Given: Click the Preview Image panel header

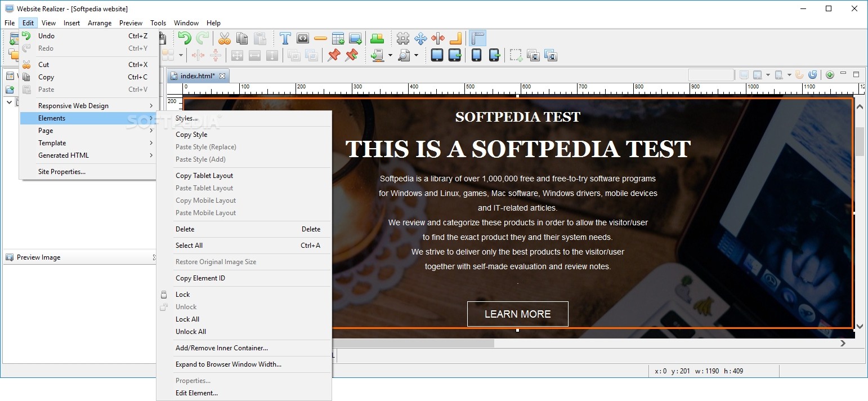Looking at the screenshot, I should coord(80,257).
